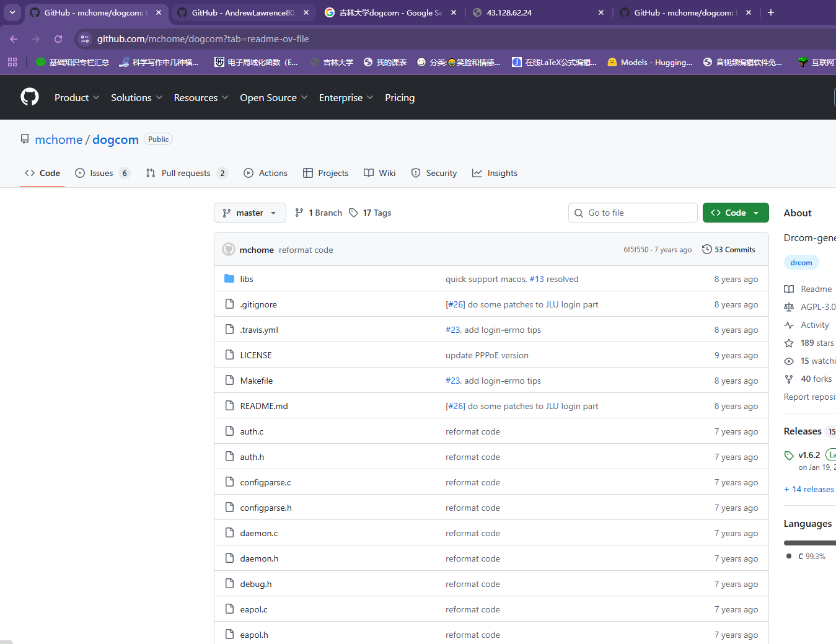Expand the master branch dropdown
Screen dimensions: 836x644
[x=250, y=213]
